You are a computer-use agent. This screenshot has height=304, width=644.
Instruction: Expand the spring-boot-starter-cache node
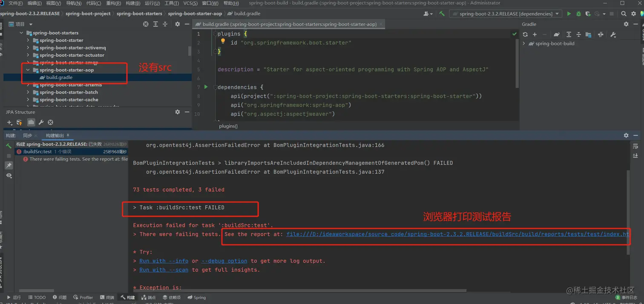click(x=28, y=100)
